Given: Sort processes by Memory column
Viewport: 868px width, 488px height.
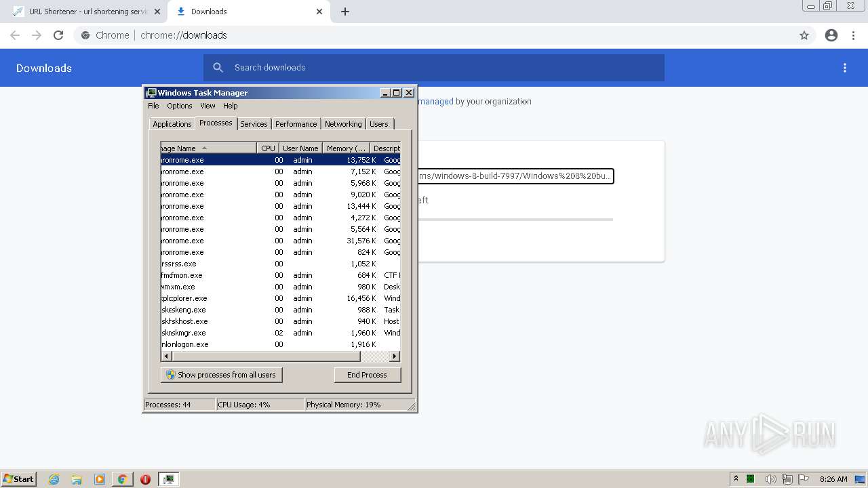Looking at the screenshot, I should pyautogui.click(x=347, y=148).
